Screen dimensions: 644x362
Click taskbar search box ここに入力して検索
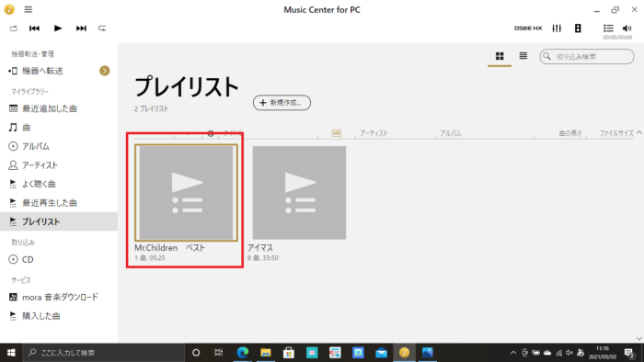point(103,353)
